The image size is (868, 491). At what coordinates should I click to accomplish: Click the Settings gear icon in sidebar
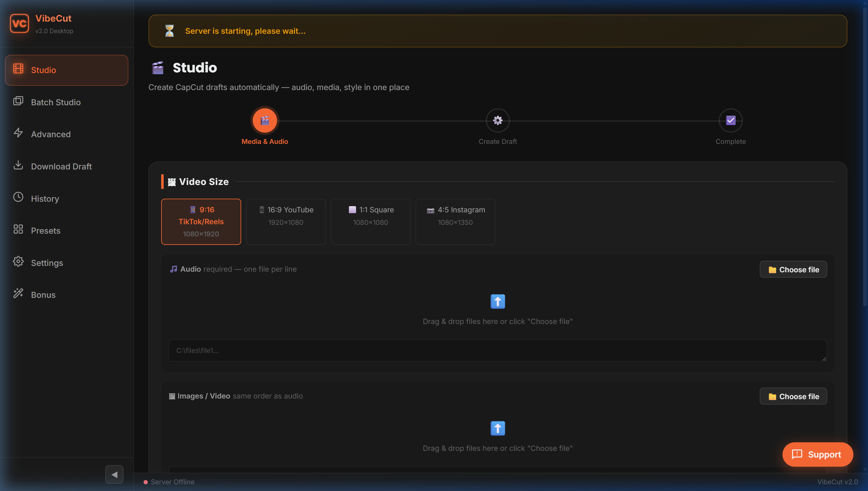(x=18, y=261)
